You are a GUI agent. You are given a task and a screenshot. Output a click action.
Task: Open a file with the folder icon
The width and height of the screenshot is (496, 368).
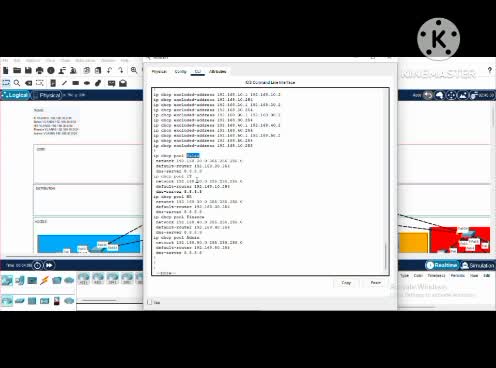(x=17, y=70)
